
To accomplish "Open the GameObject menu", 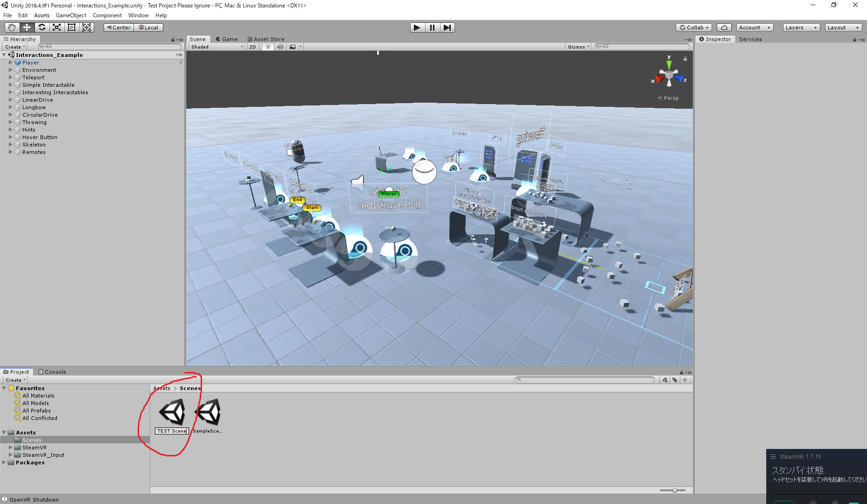I will pos(70,15).
